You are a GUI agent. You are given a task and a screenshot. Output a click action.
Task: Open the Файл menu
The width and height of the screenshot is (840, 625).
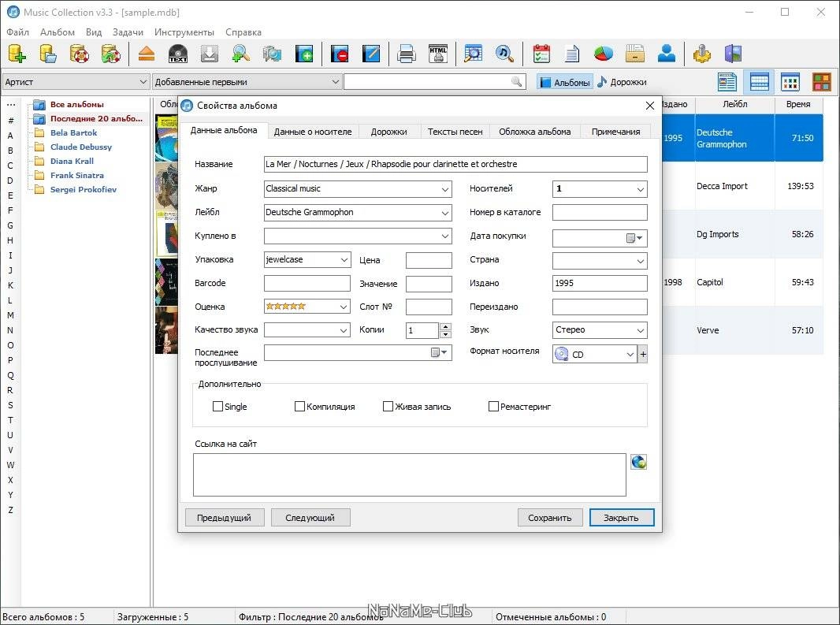click(17, 32)
